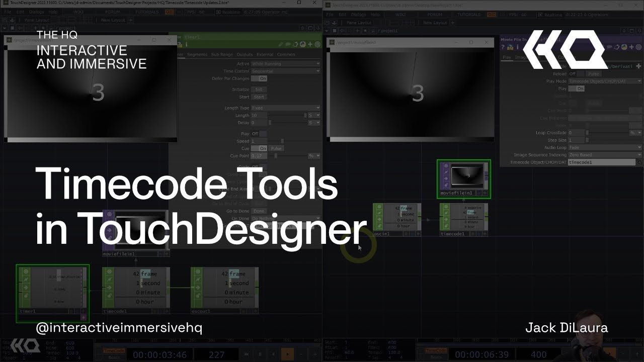The height and width of the screenshot is (362, 644).
Task: Click the timecode1 reference input field
Action: (x=602, y=162)
